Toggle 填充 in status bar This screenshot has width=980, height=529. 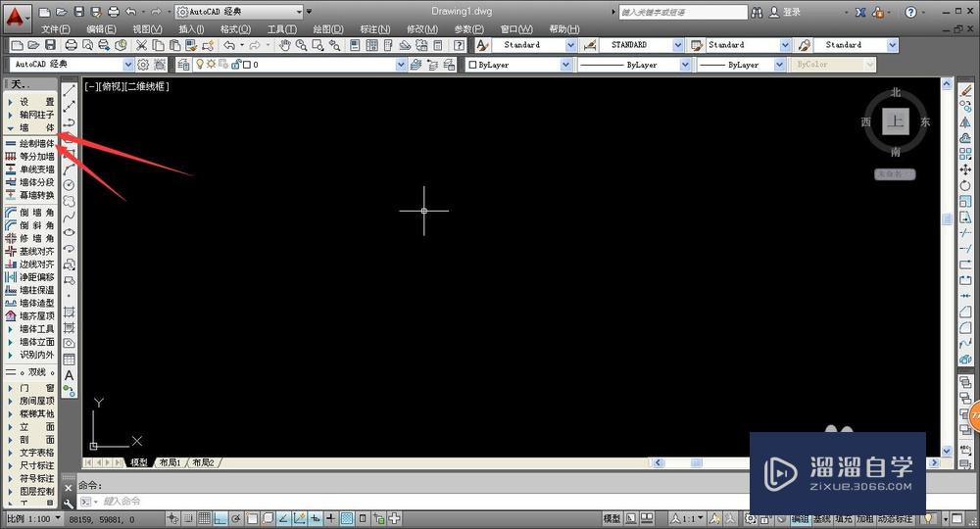pos(843,519)
